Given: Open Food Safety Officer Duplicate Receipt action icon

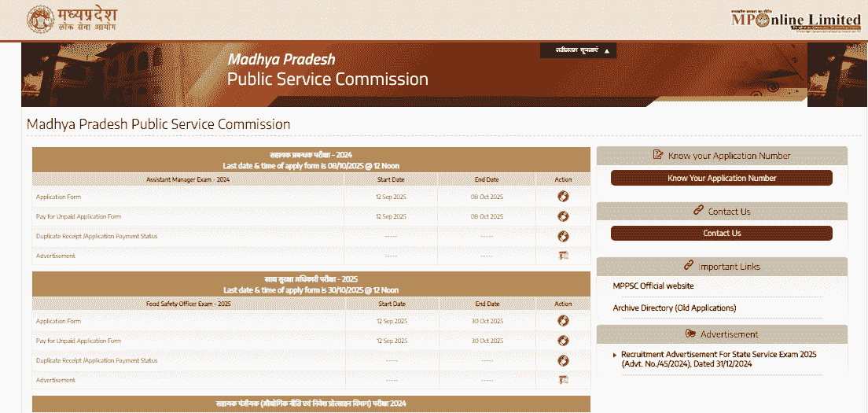Looking at the screenshot, I should coord(563,360).
